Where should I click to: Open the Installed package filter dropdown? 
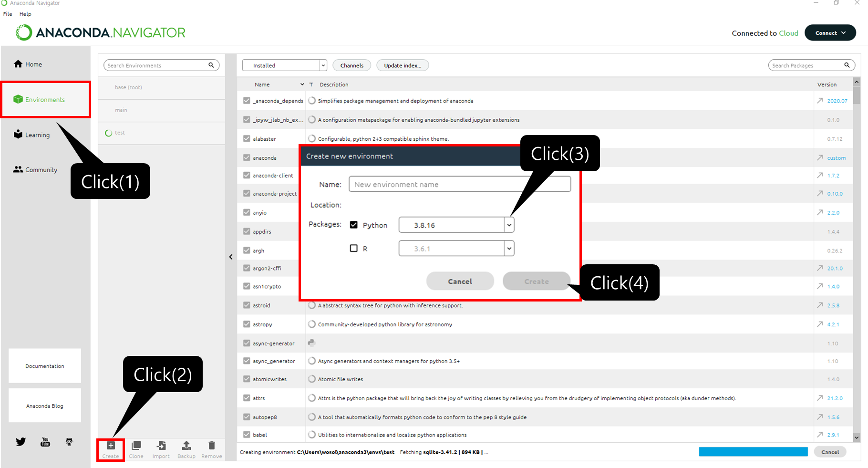(x=284, y=65)
